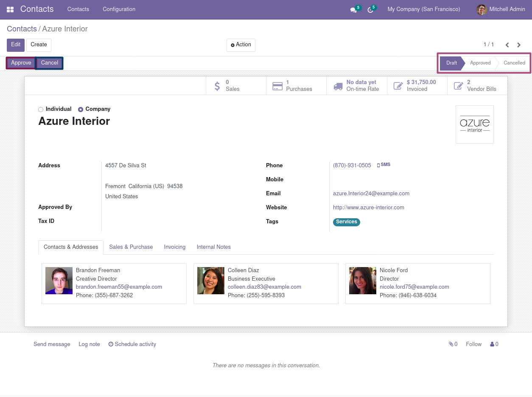Switch to Internal Notes tab
The image size is (532, 397).
(x=214, y=247)
